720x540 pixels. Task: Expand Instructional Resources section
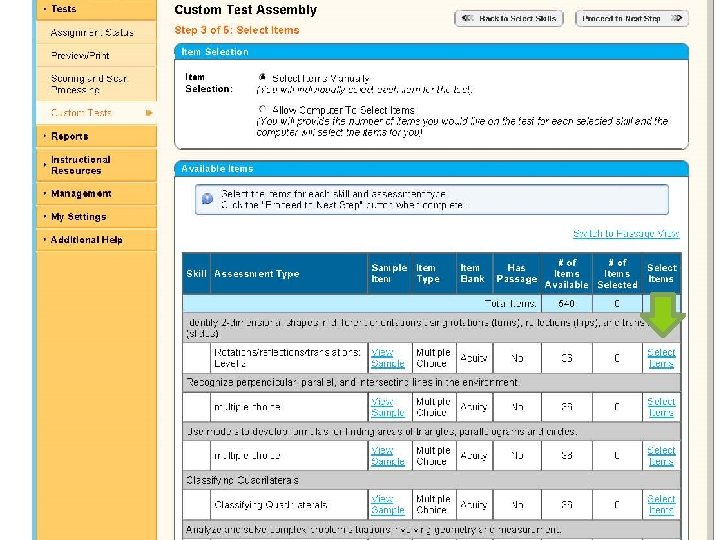96,165
